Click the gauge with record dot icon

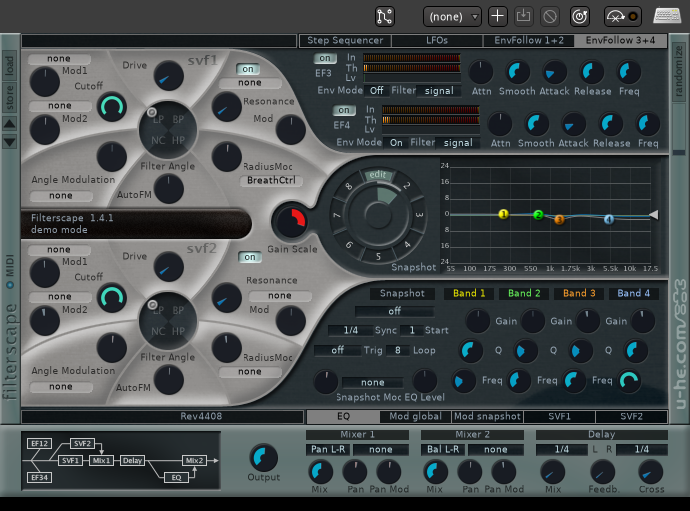pos(623,16)
